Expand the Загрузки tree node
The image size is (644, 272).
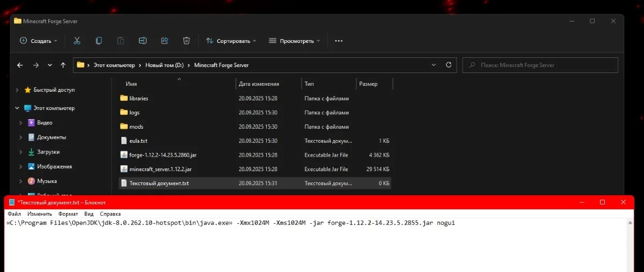point(20,152)
